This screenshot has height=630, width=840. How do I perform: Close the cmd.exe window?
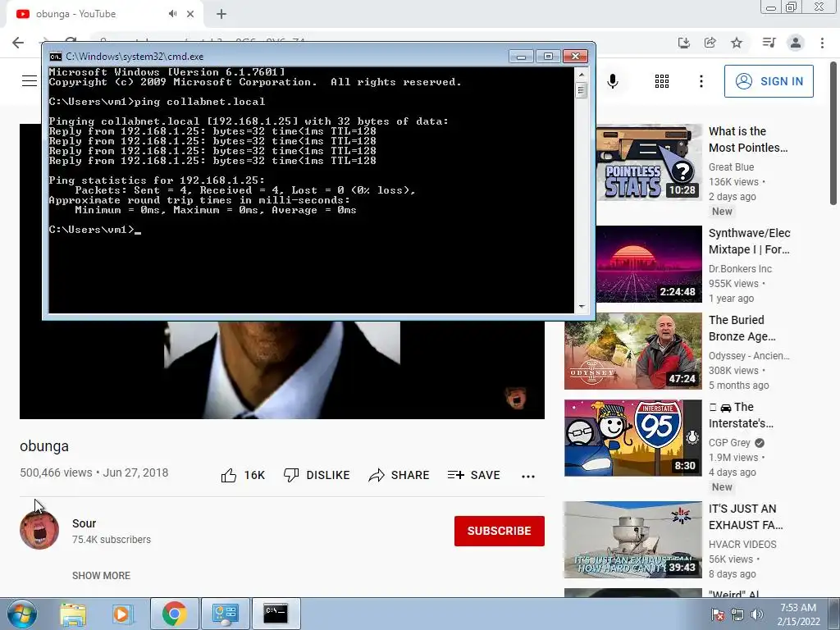[x=575, y=56]
